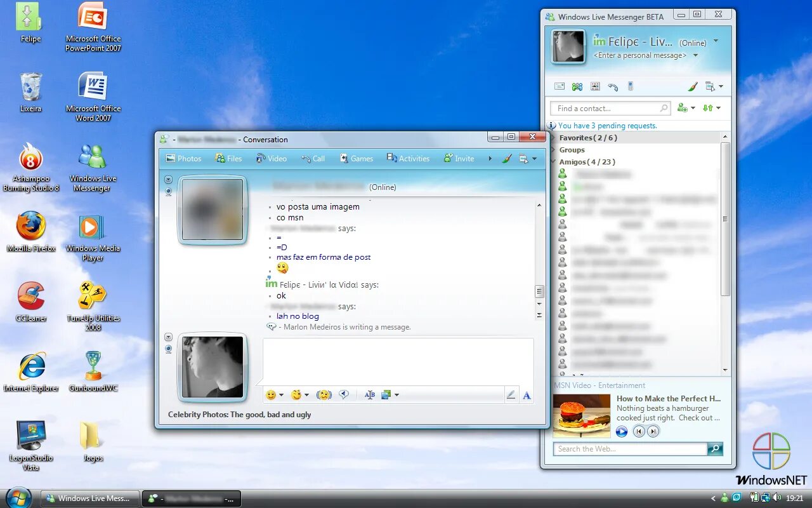
Task: Click the voice clip icon
Action: (343, 395)
